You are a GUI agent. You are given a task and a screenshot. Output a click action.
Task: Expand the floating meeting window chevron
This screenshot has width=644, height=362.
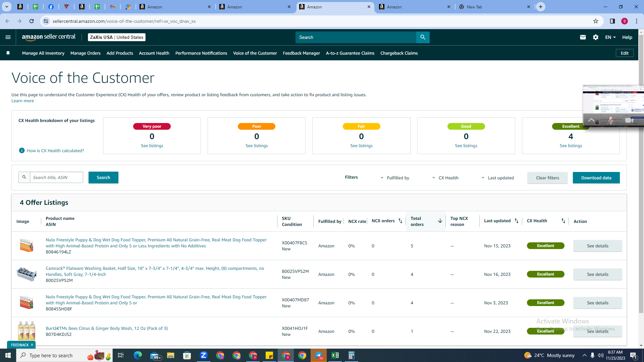pyautogui.click(x=591, y=120)
